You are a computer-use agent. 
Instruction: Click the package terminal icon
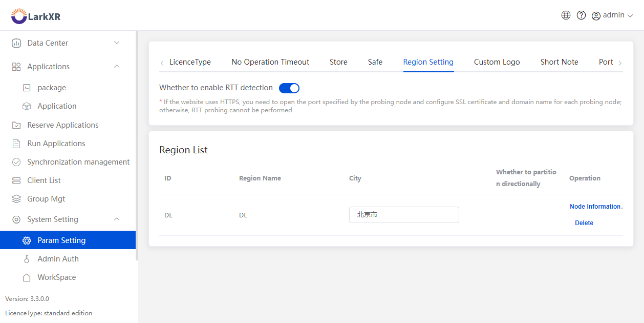click(x=27, y=88)
